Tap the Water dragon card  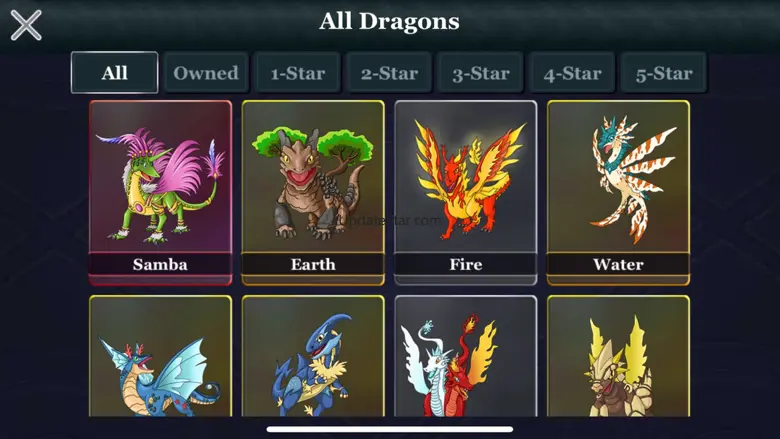click(x=618, y=192)
